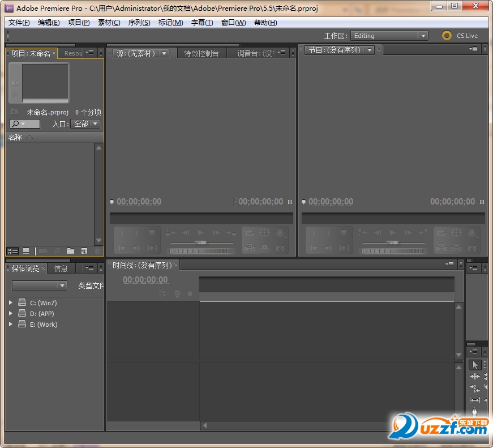Click Lift button in Program monitor

441,248
